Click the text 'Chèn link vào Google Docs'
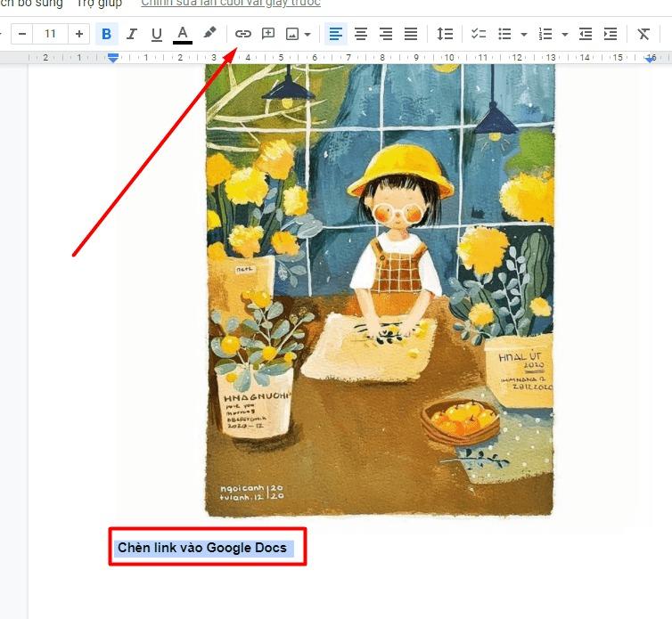Image resolution: width=672 pixels, height=619 pixels. (x=202, y=548)
